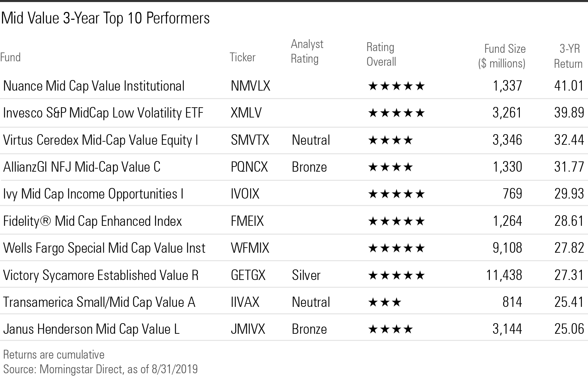Click the five-star rating for Nuance Mid Cap Value
The width and height of the screenshot is (588, 377).
(396, 86)
